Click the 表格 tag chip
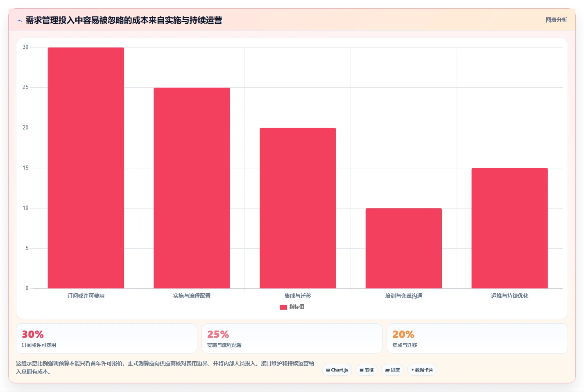Image resolution: width=584 pixels, height=392 pixels. (367, 370)
